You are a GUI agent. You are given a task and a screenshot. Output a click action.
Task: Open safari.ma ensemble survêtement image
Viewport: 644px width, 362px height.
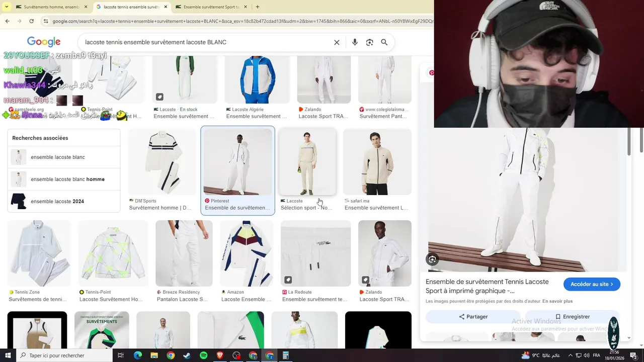pos(377,162)
